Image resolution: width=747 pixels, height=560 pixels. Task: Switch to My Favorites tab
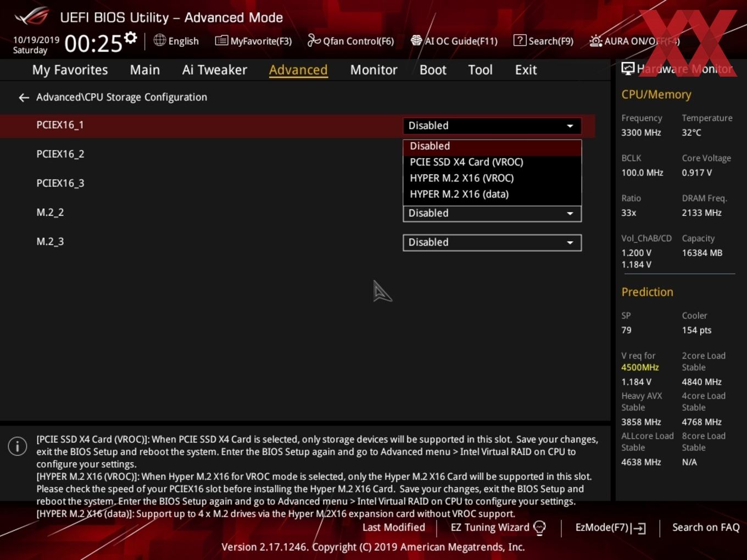click(70, 70)
